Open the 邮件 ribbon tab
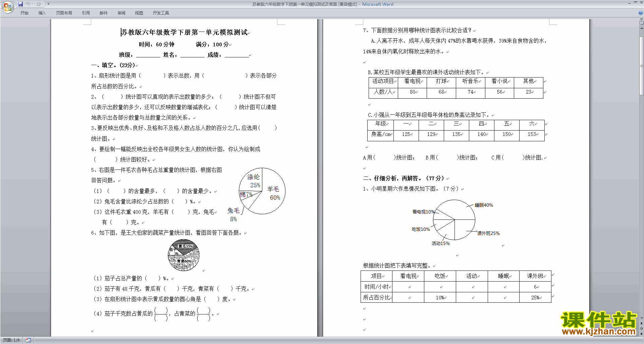644x344 pixels. point(104,13)
